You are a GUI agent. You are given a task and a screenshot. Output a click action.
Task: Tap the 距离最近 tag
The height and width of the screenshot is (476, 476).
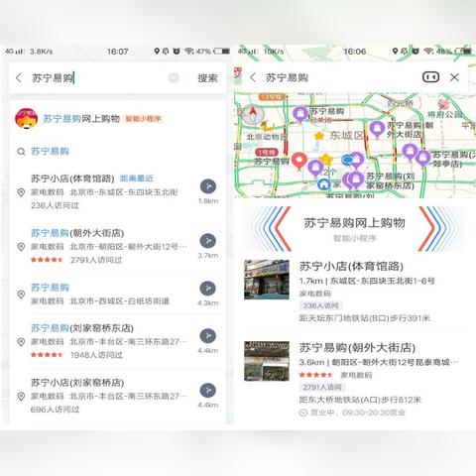(137, 178)
